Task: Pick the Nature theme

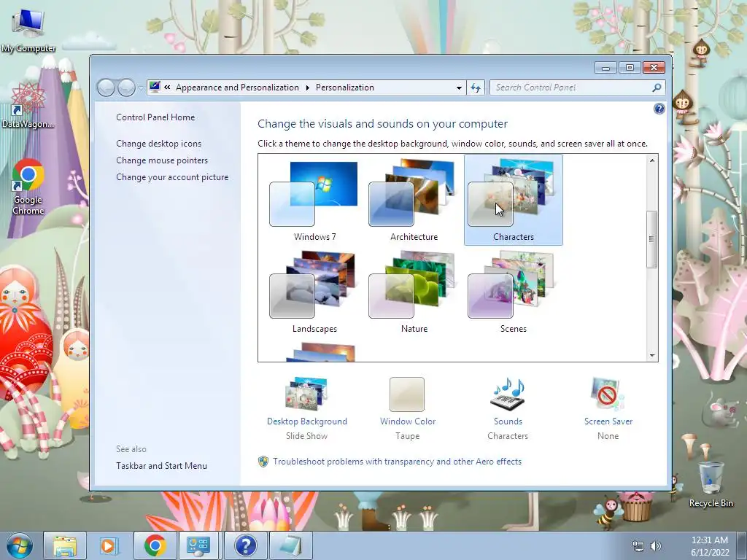Action: [414, 292]
